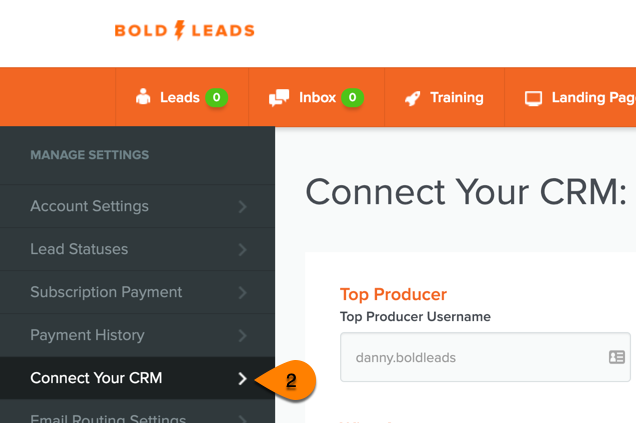The width and height of the screenshot is (636, 423).
Task: Click the green Inbox count badge
Action: click(x=352, y=97)
